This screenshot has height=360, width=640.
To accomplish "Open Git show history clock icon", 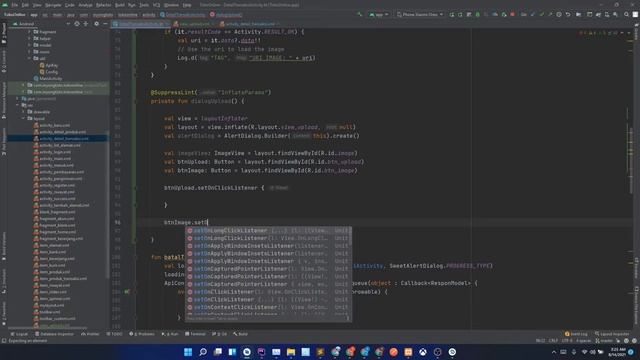I will pyautogui.click(x=559, y=15).
